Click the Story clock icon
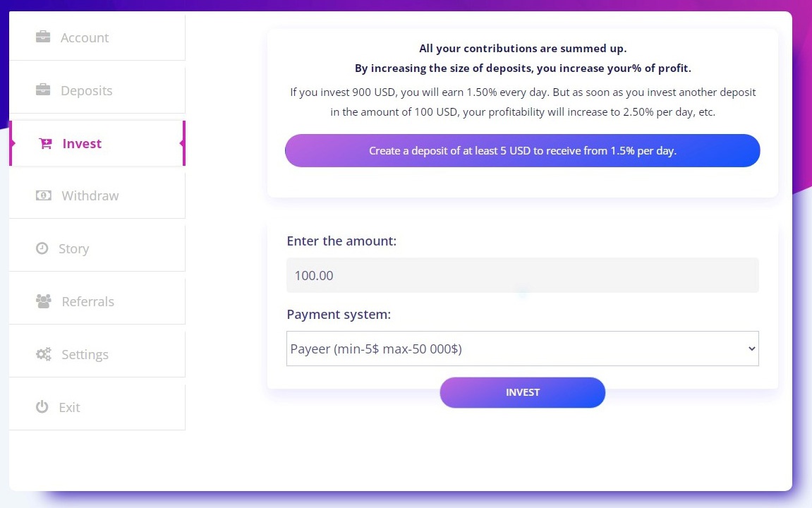The image size is (812, 508). [42, 248]
